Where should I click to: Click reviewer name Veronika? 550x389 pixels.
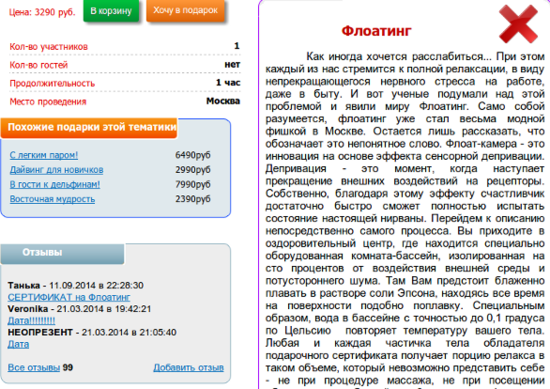(28, 309)
